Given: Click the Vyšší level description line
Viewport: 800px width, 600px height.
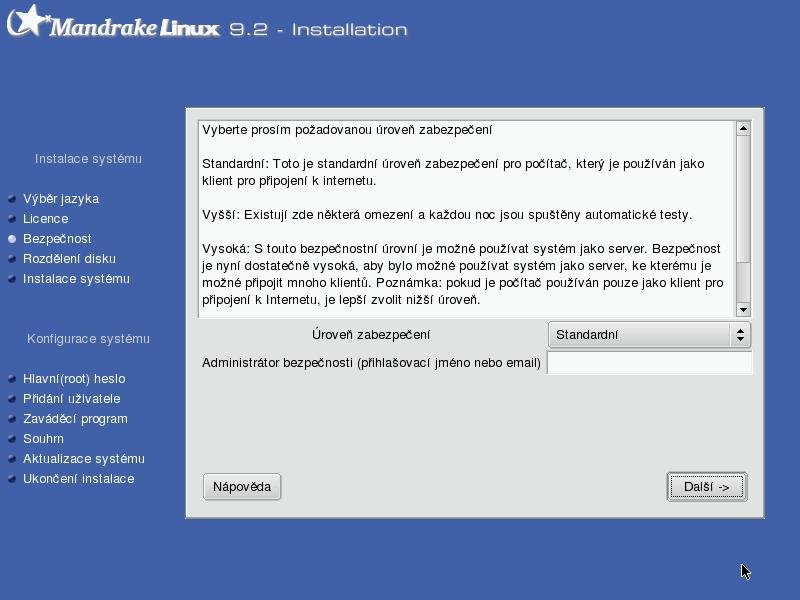Looking at the screenshot, I should 447,215.
